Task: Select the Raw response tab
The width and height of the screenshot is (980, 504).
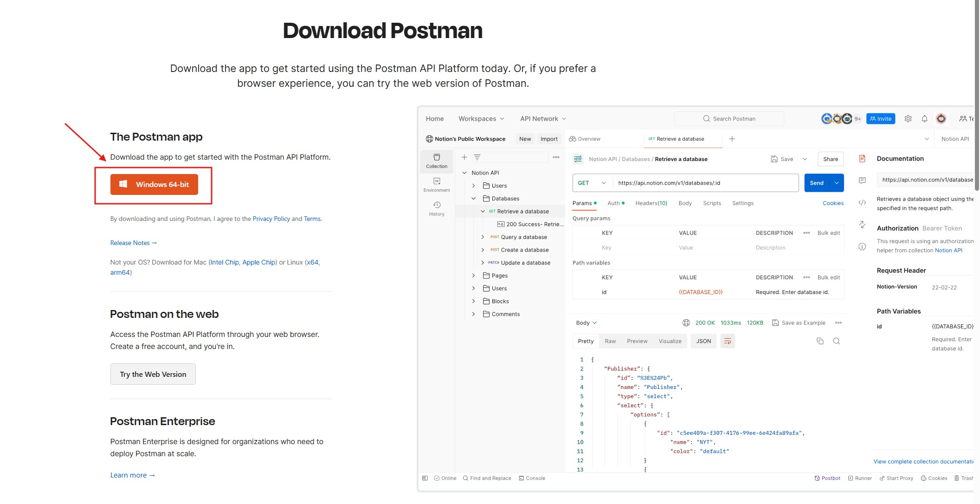Action: (610, 341)
